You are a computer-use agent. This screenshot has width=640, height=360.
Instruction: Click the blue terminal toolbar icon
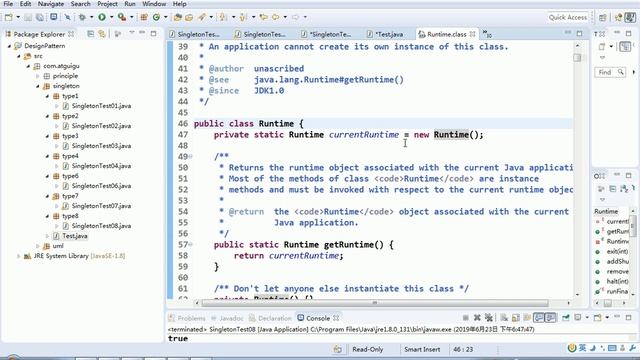click(x=53, y=17)
